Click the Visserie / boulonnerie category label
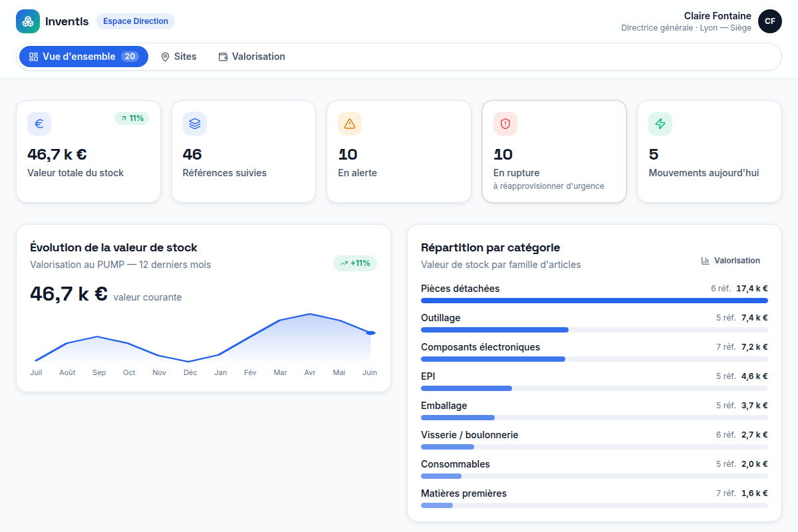 click(469, 435)
